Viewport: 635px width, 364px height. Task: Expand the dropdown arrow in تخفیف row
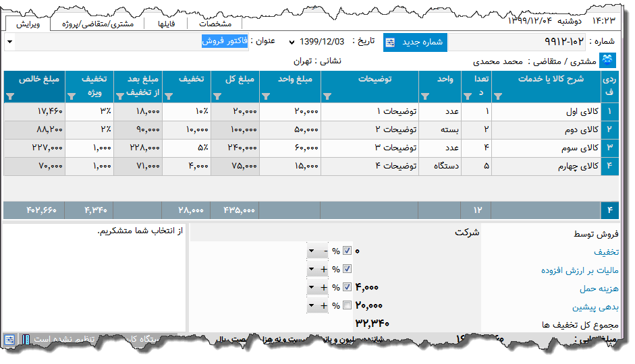(x=311, y=251)
